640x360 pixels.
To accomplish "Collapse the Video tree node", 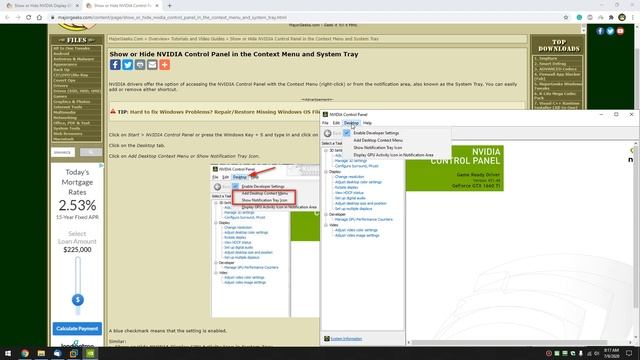I will click(326, 225).
